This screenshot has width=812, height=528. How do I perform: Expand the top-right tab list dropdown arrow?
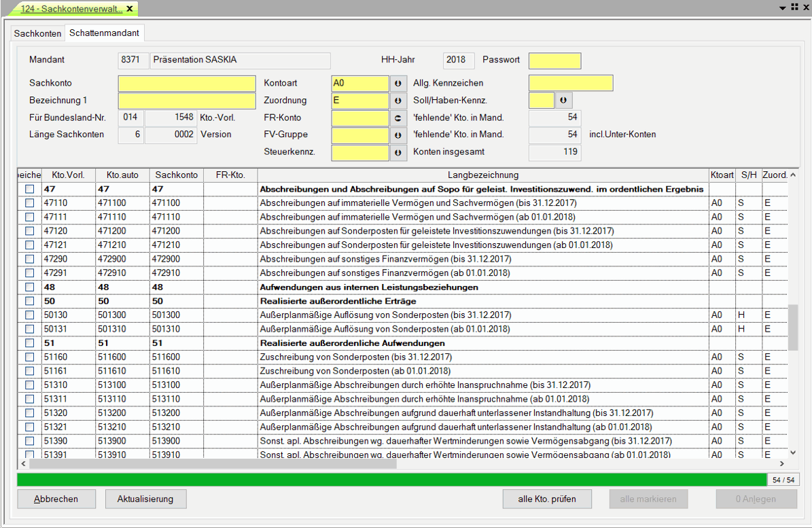(x=783, y=7)
